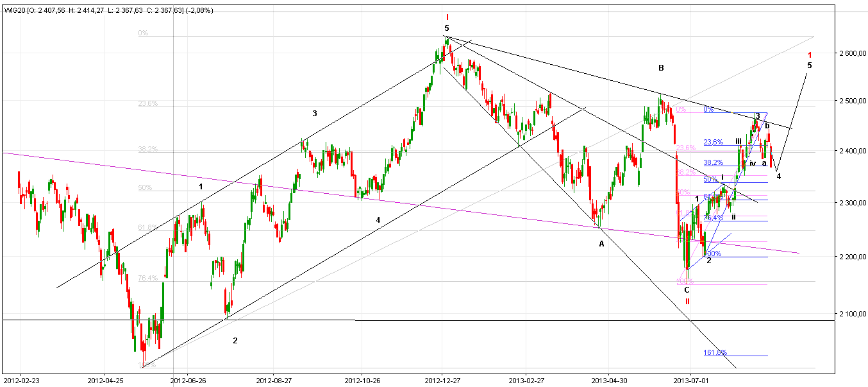Click the wave C label
868x387 pixels.
click(687, 289)
